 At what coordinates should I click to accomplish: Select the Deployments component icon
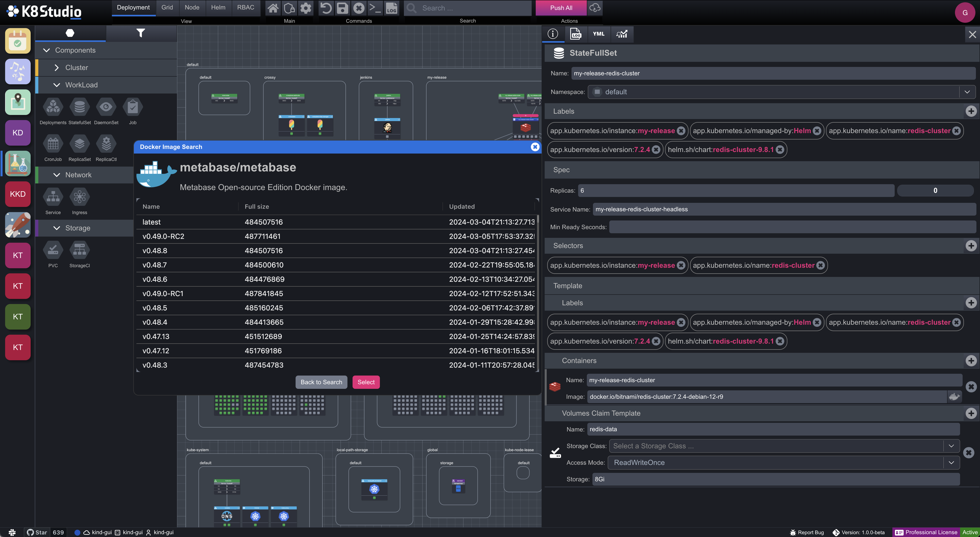click(x=53, y=107)
